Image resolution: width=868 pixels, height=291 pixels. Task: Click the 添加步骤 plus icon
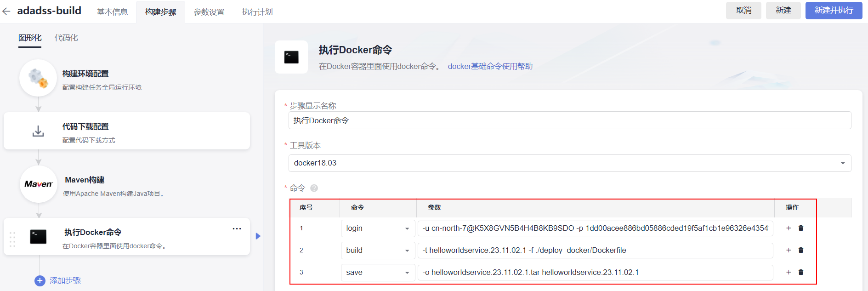click(40, 280)
